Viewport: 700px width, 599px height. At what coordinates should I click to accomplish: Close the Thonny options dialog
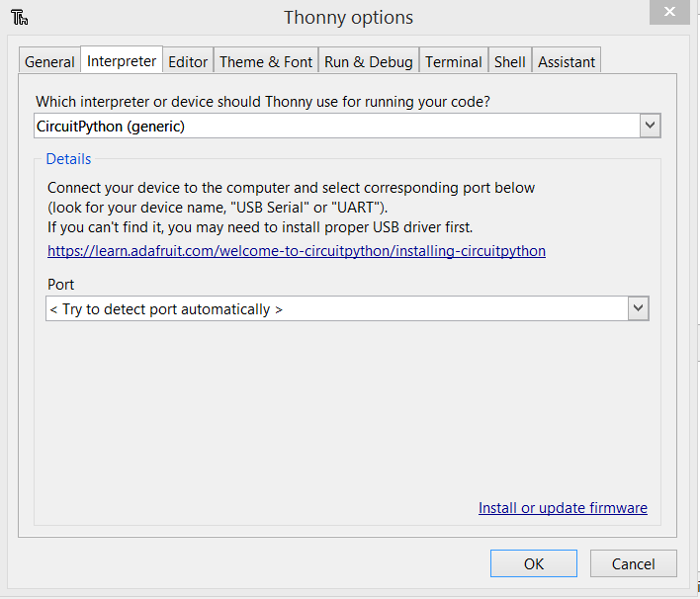(x=669, y=12)
